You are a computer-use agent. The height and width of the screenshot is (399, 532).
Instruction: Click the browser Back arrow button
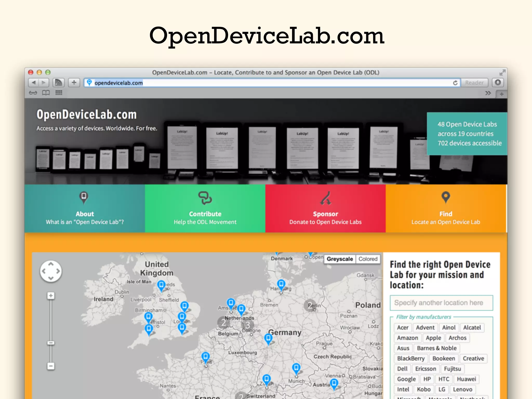pos(33,83)
